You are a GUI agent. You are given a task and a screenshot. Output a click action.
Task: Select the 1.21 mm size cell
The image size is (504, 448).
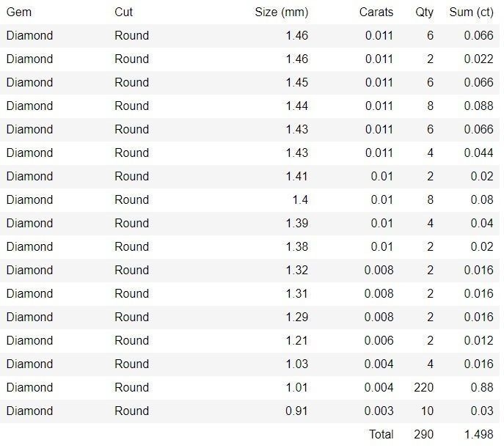click(296, 340)
